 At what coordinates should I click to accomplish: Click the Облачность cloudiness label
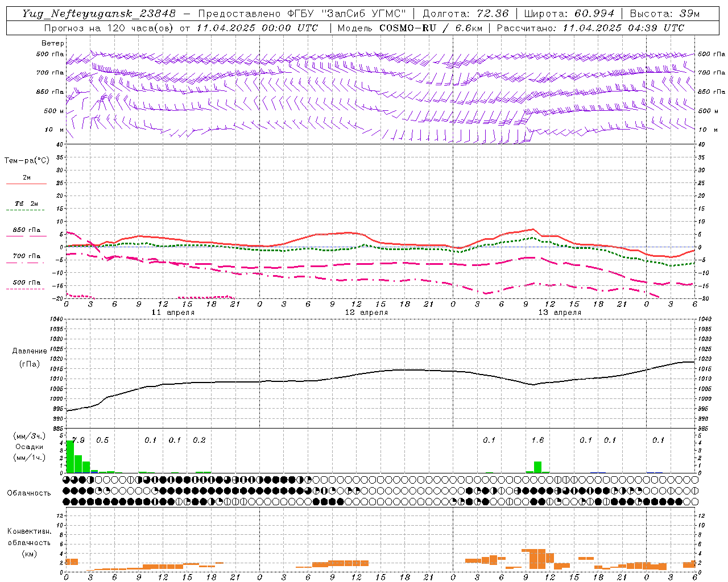click(29, 493)
